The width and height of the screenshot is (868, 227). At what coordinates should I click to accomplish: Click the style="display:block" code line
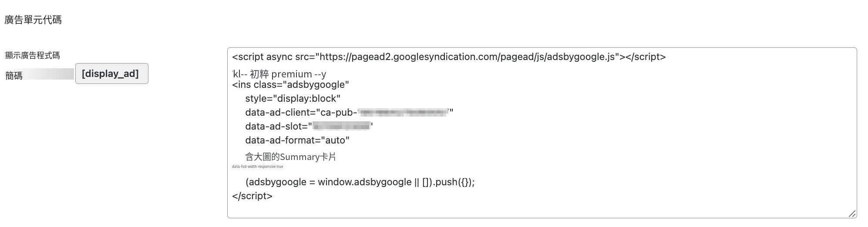[293, 99]
